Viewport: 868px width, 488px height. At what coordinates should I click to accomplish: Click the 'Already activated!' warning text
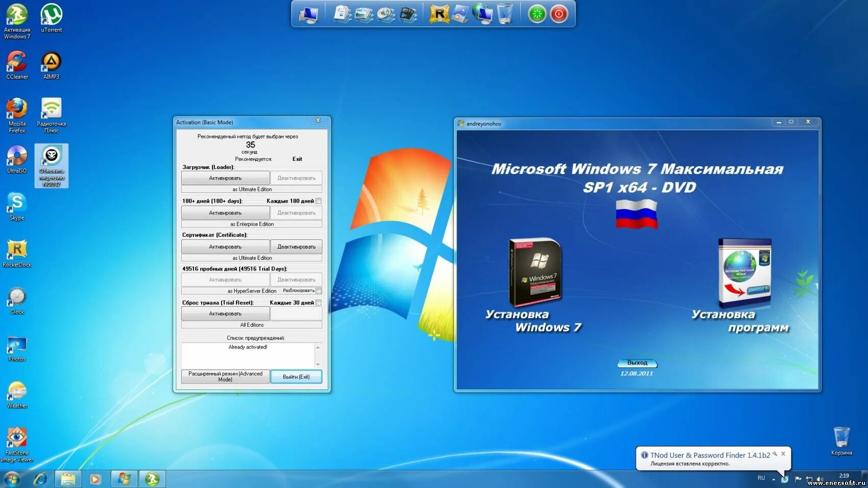point(248,347)
